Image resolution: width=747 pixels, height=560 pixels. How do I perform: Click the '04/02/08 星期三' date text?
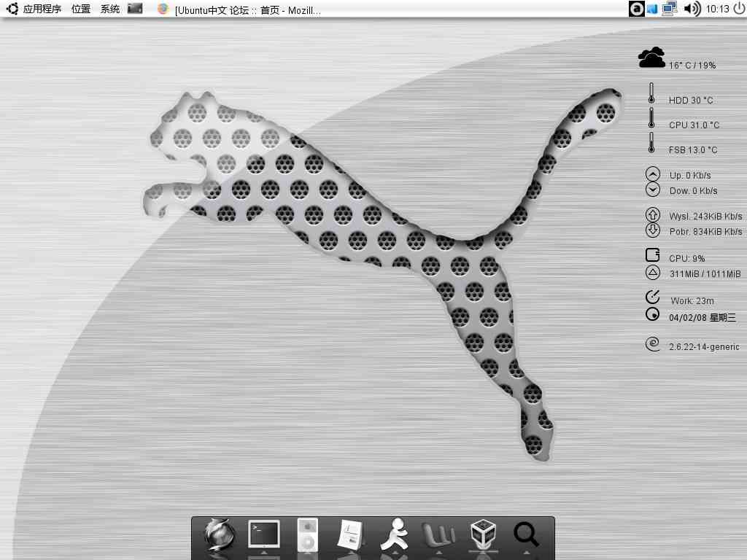click(703, 318)
